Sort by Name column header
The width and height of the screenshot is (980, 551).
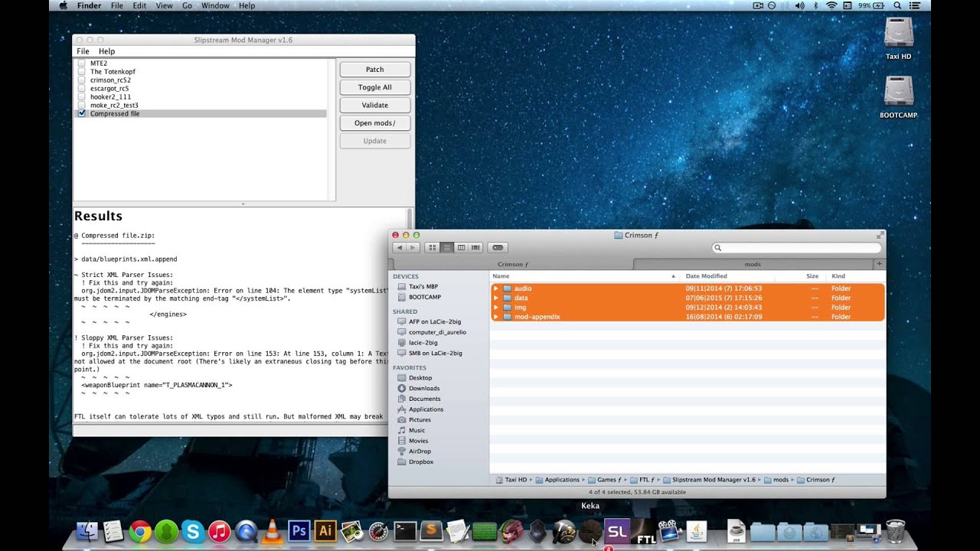pos(585,276)
